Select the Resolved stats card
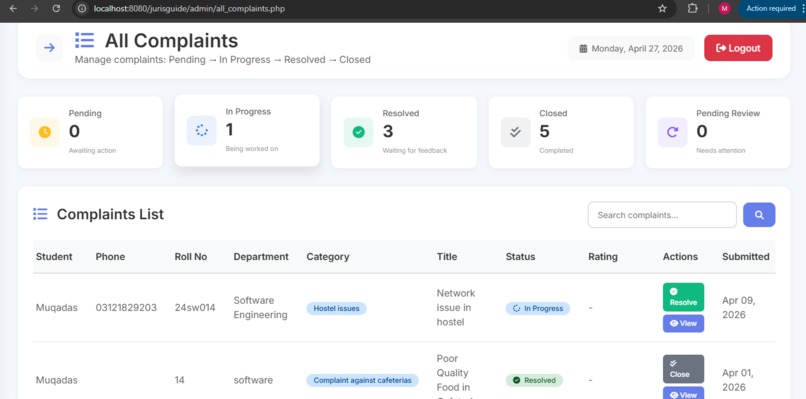This screenshot has width=806, height=399. point(404,132)
